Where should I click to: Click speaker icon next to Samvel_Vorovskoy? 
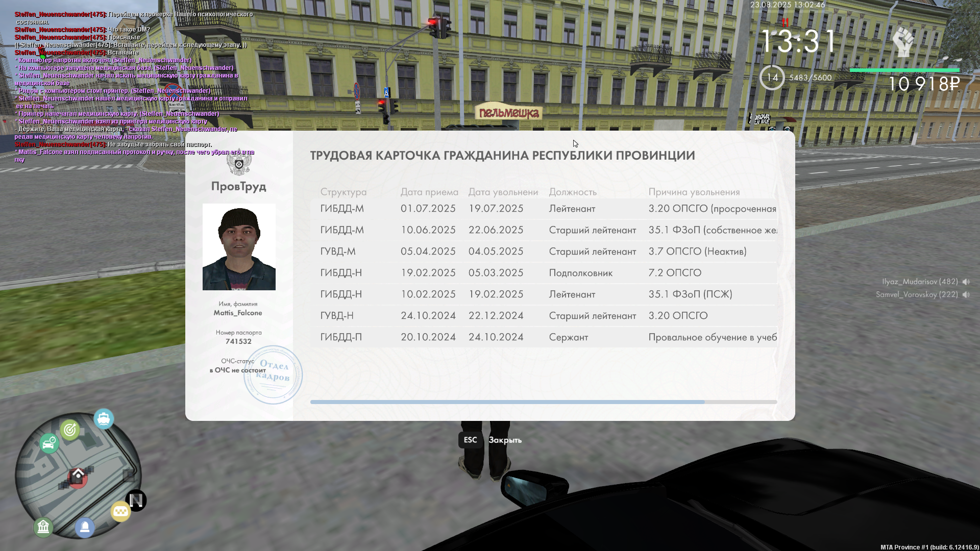(x=966, y=294)
